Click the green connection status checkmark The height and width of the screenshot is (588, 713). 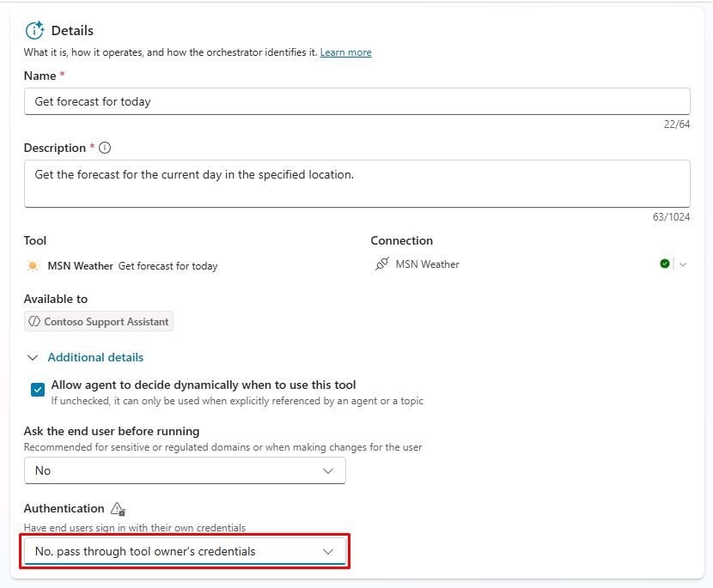[x=665, y=264]
